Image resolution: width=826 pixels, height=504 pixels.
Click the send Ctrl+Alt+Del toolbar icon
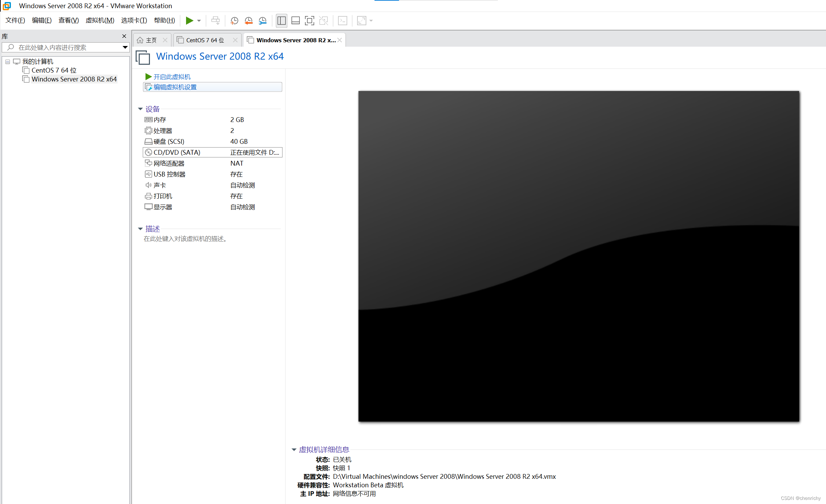click(215, 21)
